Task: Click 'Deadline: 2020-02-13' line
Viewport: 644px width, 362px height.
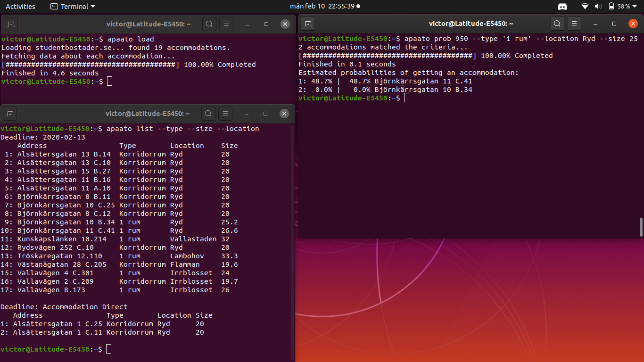Action: pyautogui.click(x=43, y=137)
